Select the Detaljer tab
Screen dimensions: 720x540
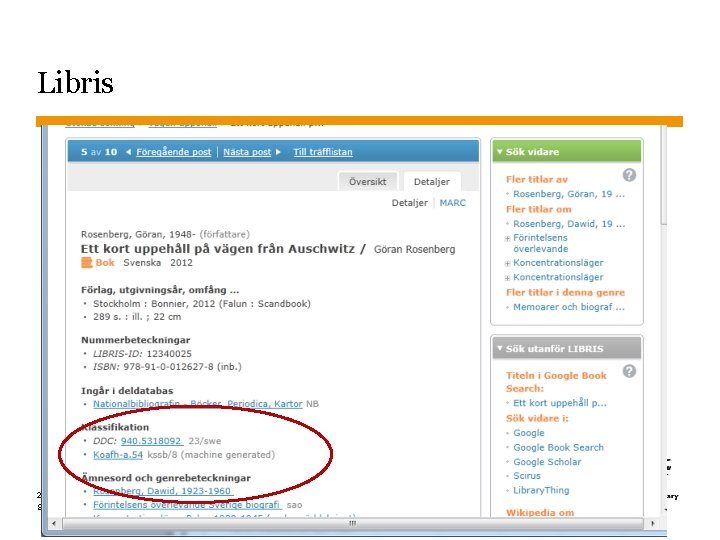click(x=432, y=181)
